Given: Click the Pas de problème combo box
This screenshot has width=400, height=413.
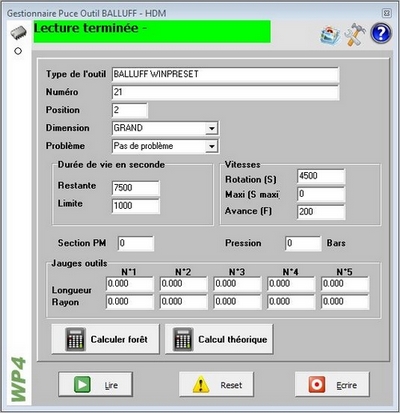Looking at the screenshot, I should 165,146.
